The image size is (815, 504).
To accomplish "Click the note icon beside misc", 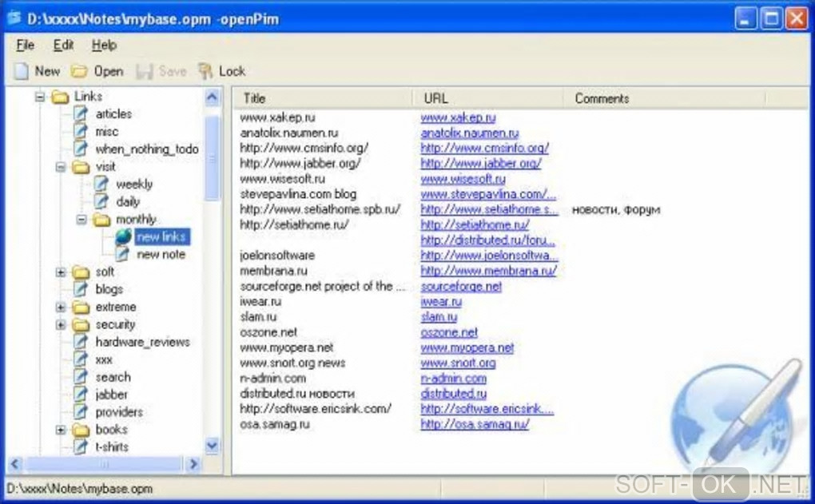I will click(x=80, y=132).
